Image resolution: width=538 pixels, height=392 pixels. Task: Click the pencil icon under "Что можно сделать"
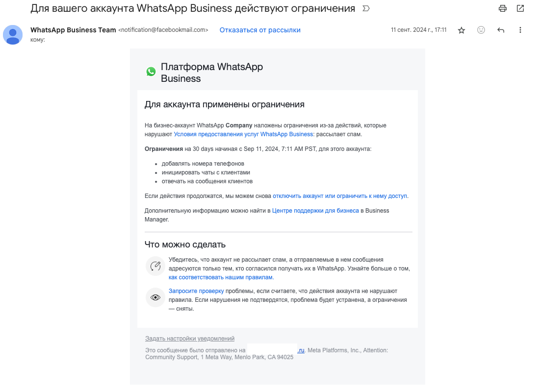[155, 266]
